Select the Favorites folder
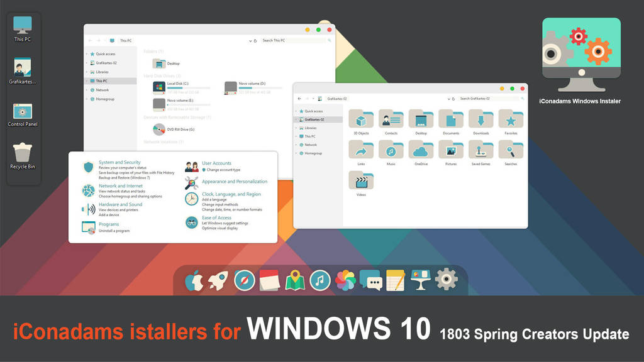The height and width of the screenshot is (362, 644). [511, 122]
